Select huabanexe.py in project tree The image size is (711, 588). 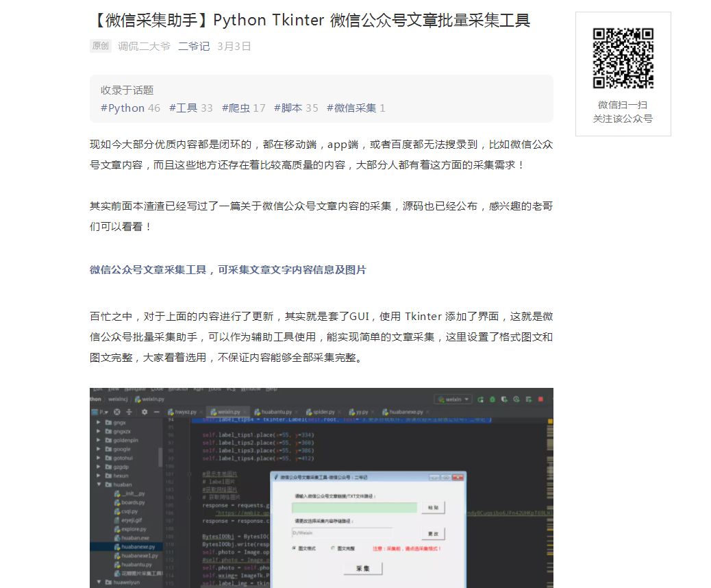point(135,547)
